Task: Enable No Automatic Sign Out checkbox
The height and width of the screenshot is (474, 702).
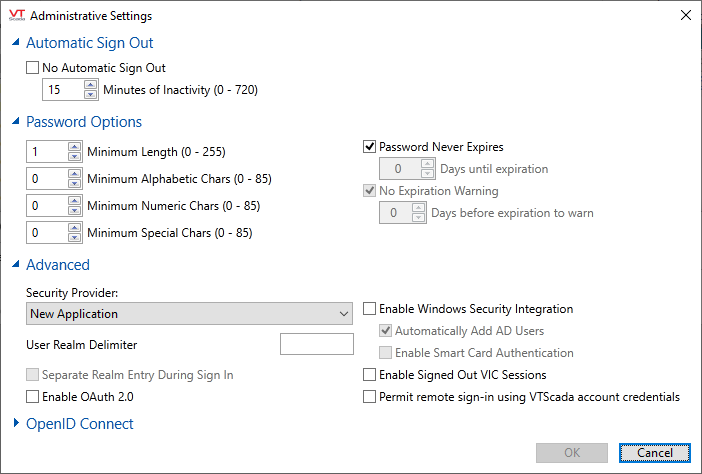Action: (33, 68)
